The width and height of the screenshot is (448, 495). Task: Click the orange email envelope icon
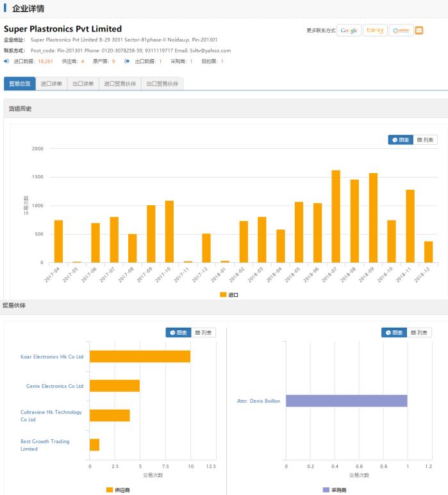click(x=419, y=30)
